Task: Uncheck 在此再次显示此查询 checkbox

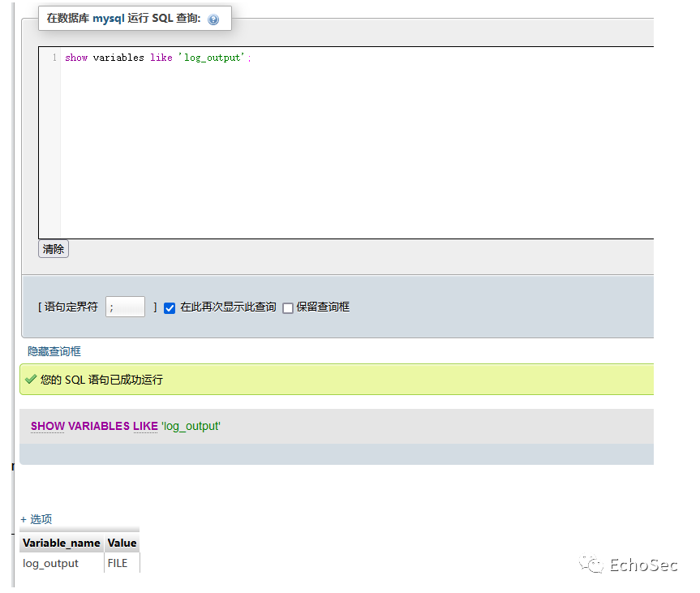Action: [x=170, y=308]
